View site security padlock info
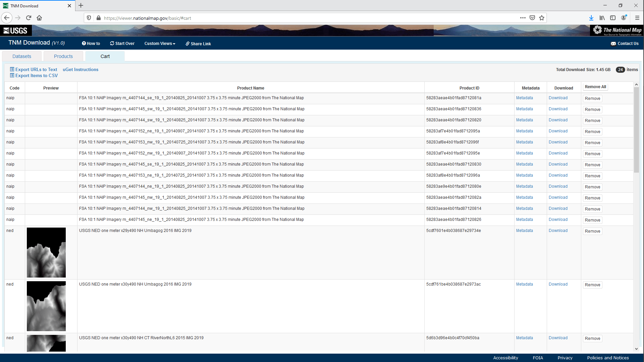The image size is (644, 362). pos(99,18)
